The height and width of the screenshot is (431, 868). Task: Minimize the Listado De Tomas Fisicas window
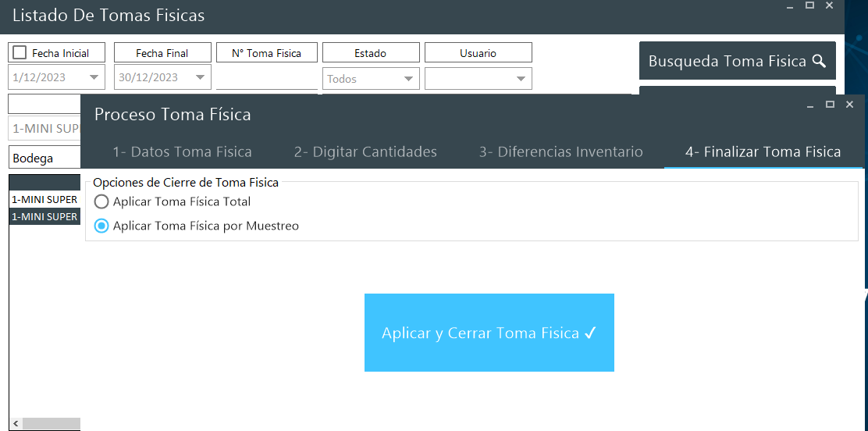(790, 6)
